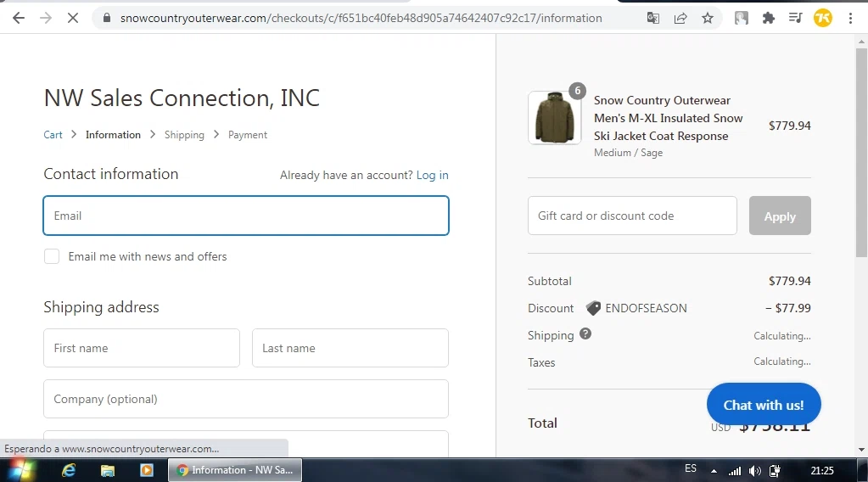Click the ENDOFSEASON discount code text
This screenshot has width=868, height=482.
[x=646, y=308]
